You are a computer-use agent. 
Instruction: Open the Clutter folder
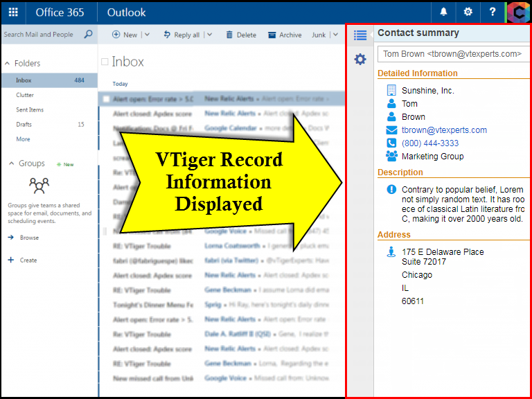(x=25, y=95)
